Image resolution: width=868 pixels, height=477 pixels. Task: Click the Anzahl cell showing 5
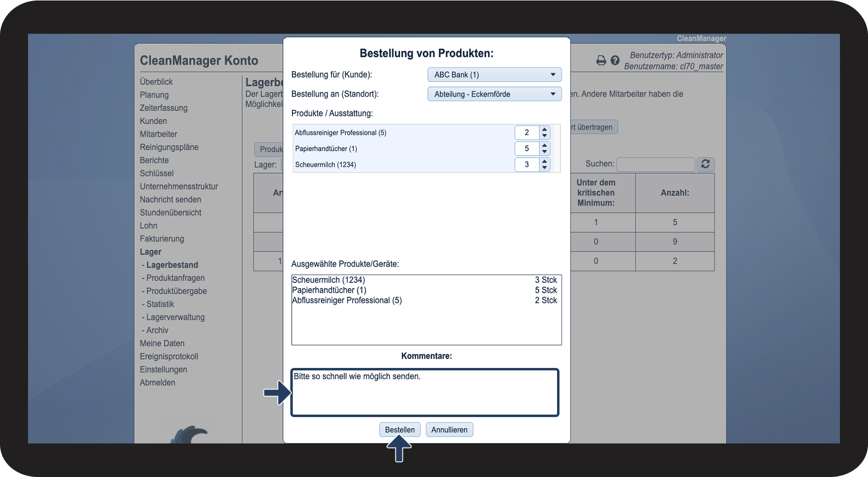pos(675,223)
